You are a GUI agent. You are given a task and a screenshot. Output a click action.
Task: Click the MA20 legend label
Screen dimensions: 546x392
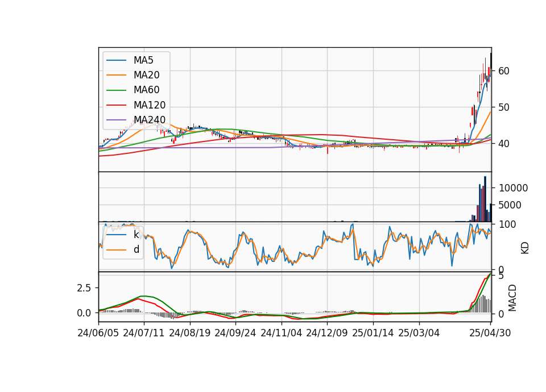coord(147,75)
